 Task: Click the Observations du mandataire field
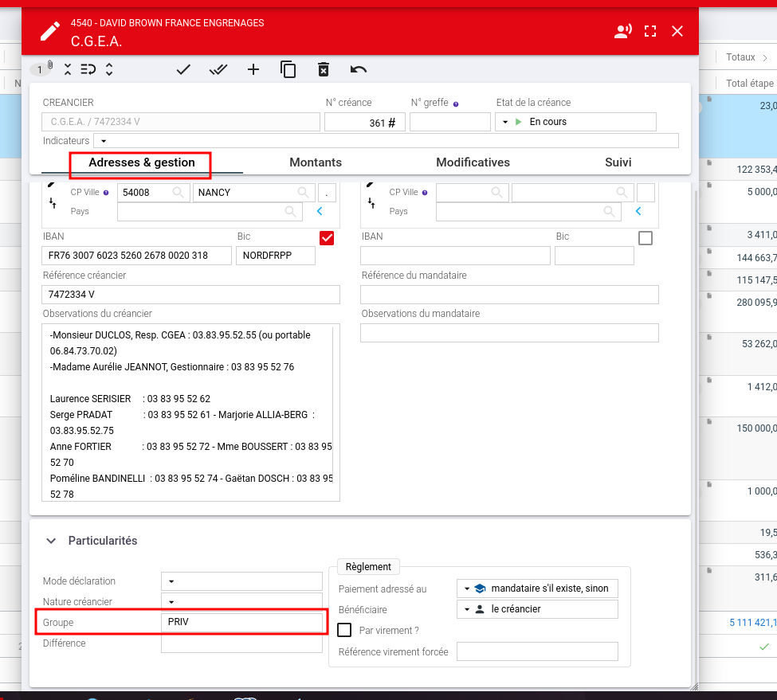(509, 333)
